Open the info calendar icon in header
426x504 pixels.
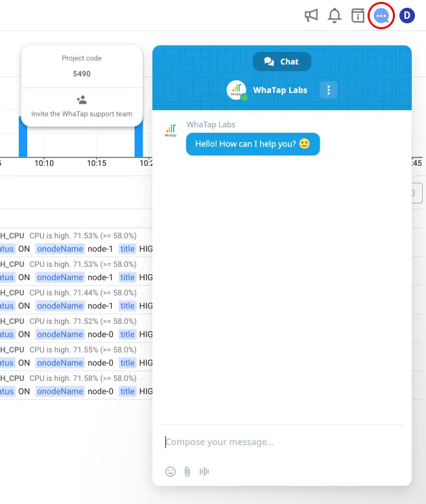358,16
